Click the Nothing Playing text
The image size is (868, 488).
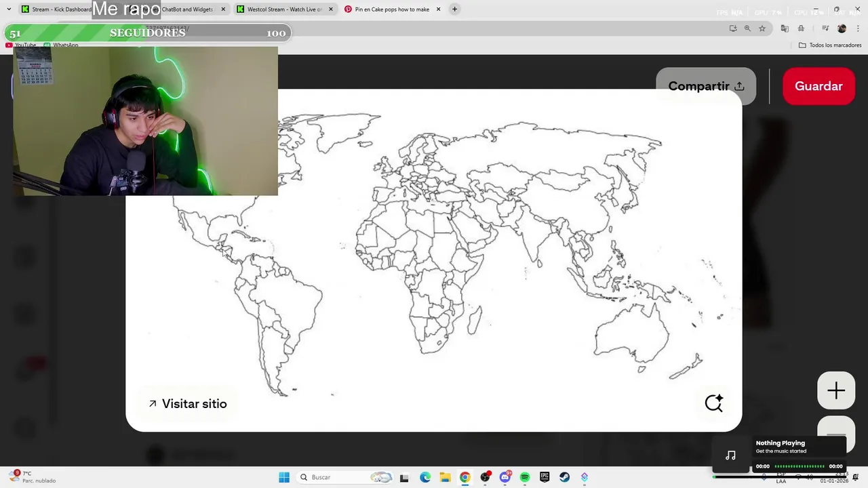pyautogui.click(x=781, y=443)
